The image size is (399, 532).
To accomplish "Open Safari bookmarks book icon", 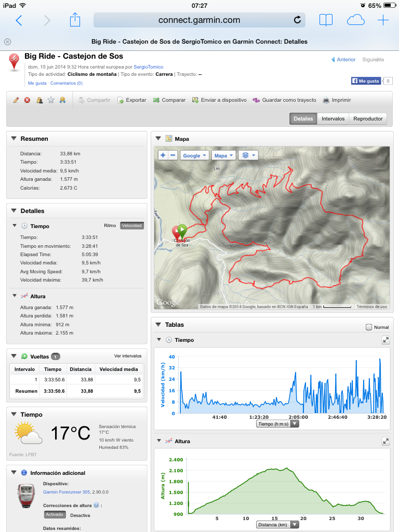I will pos(326,20).
